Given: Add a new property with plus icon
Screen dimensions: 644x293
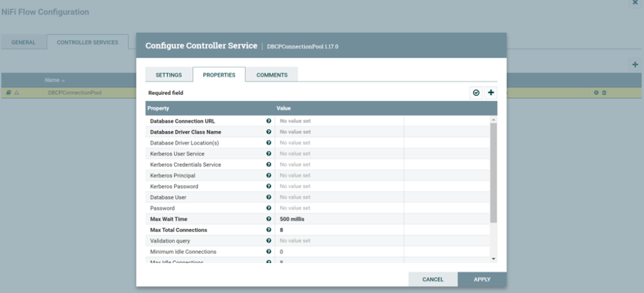Looking at the screenshot, I should coord(490,93).
